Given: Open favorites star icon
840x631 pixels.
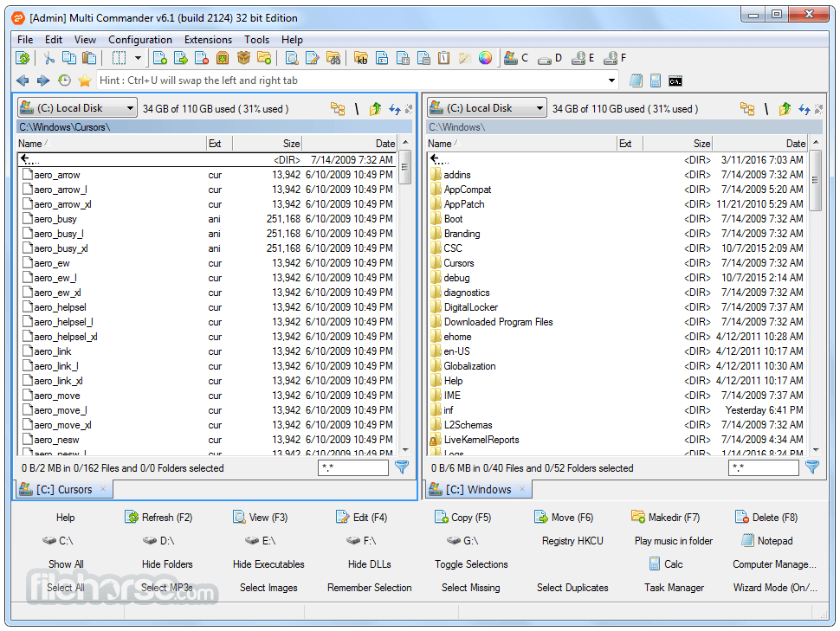Looking at the screenshot, I should coord(85,80).
